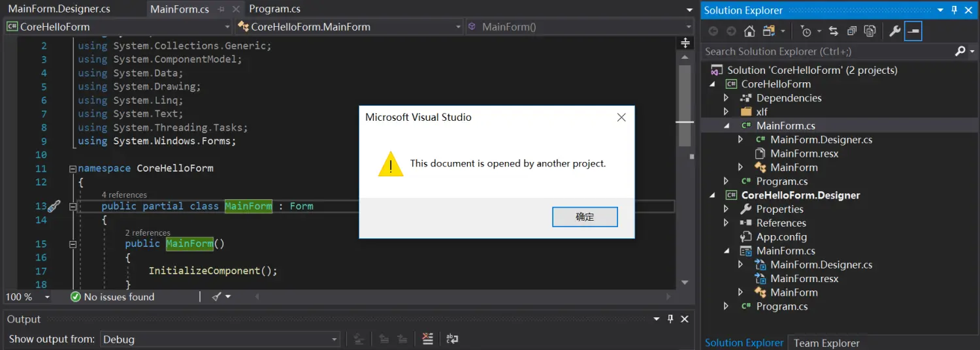The height and width of the screenshot is (350, 980).
Task: Click the Solution and Folders view switch icon
Action: tap(769, 31)
